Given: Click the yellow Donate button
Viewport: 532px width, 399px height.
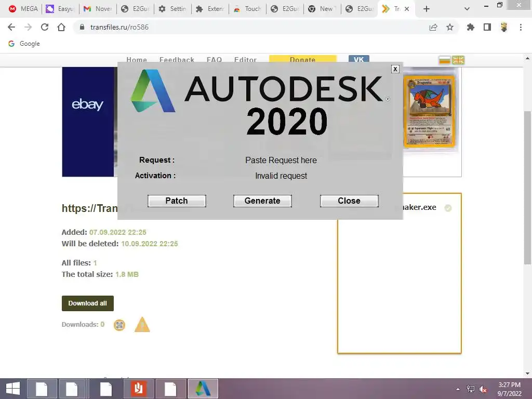Looking at the screenshot, I should 303,59.
